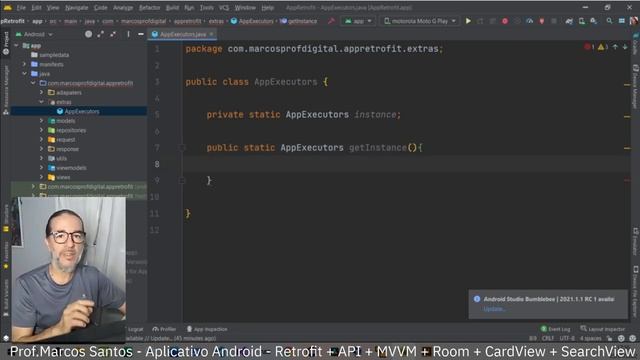
Task: Go to previous highlighted error arrow
Action: pos(615,47)
